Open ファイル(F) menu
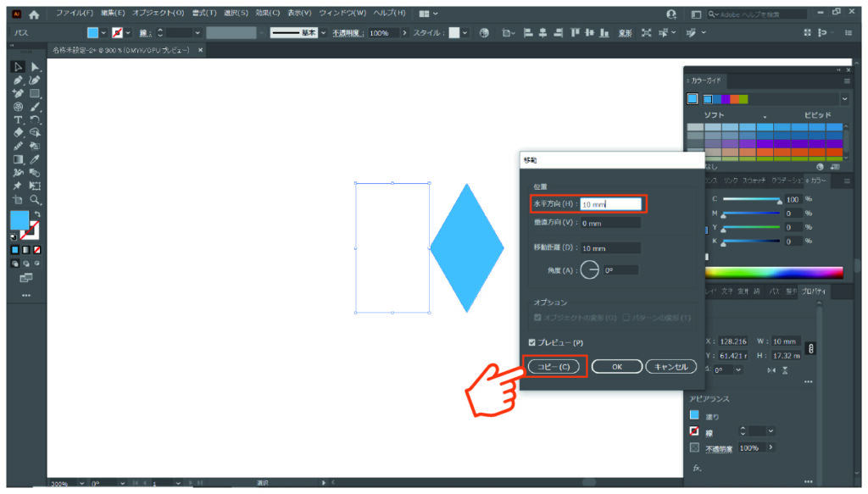Image resolution: width=868 pixels, height=494 pixels. 75,13
